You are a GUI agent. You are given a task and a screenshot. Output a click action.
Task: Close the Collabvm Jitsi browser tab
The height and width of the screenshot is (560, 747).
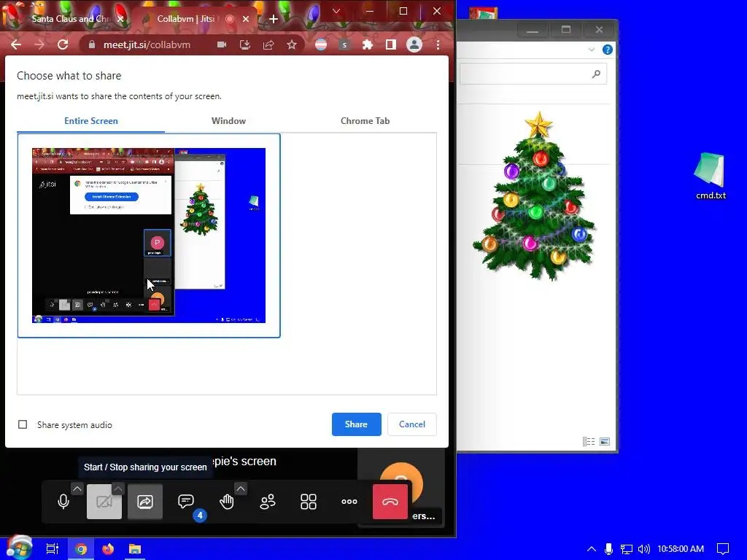pyautogui.click(x=246, y=19)
